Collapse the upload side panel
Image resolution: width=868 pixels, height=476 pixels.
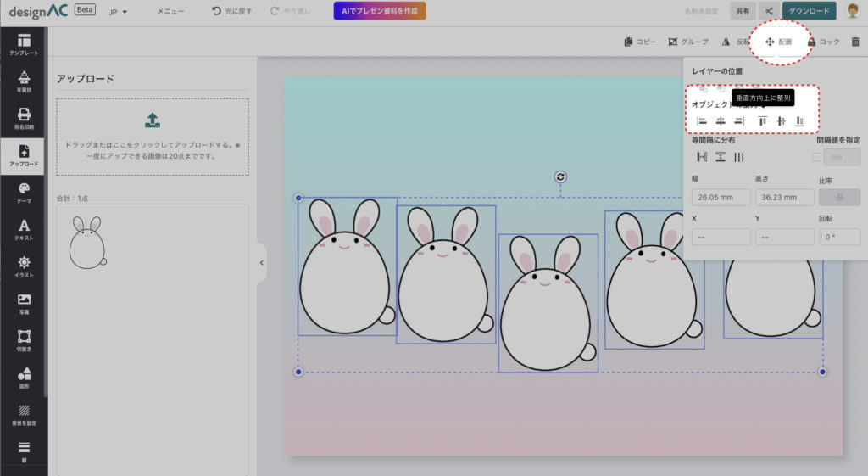pyautogui.click(x=261, y=263)
